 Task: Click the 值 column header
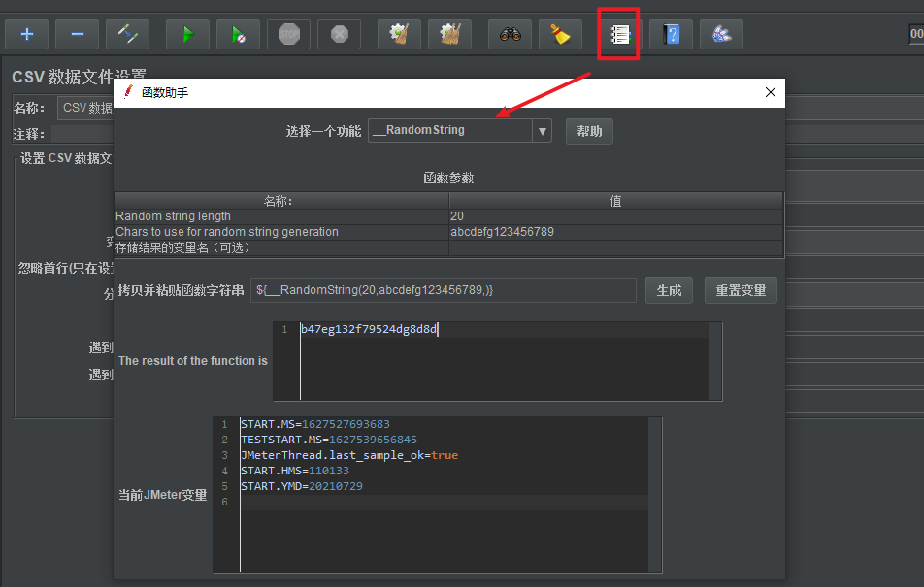615,201
